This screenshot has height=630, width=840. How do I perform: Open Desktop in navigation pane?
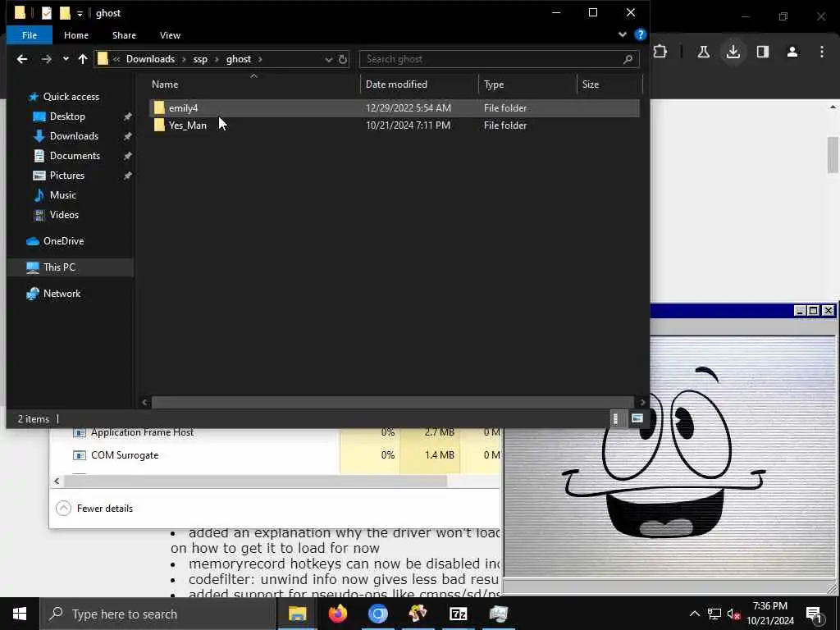67,116
